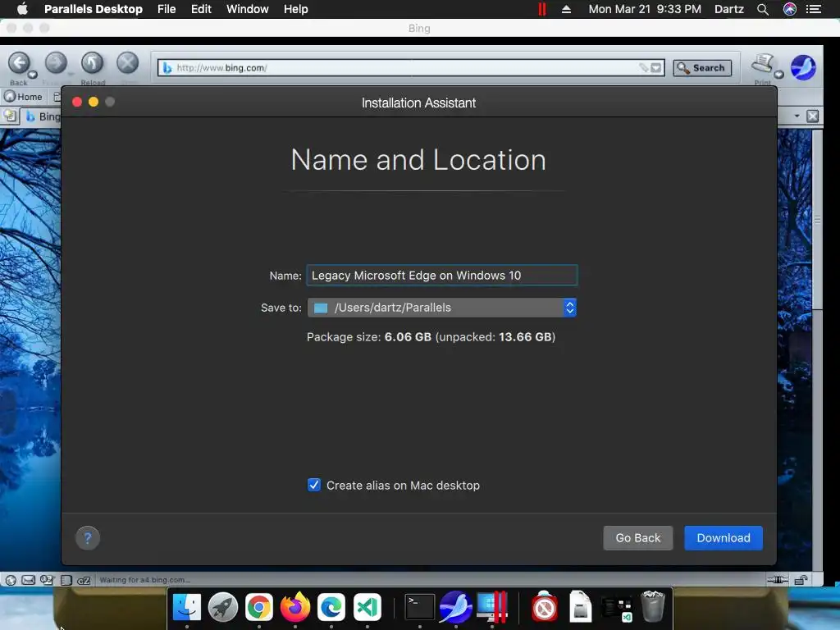The height and width of the screenshot is (630, 840).
Task: Launch Google Chrome from the Dock
Action: tap(258, 607)
